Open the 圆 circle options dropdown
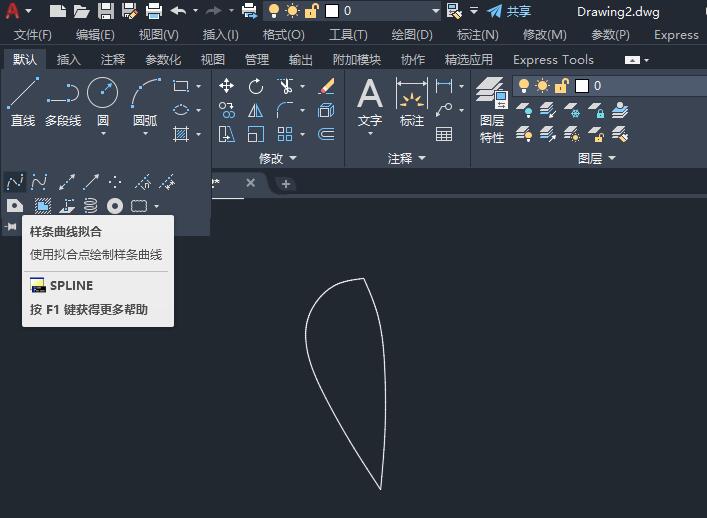The width and height of the screenshot is (707, 518). (103, 134)
